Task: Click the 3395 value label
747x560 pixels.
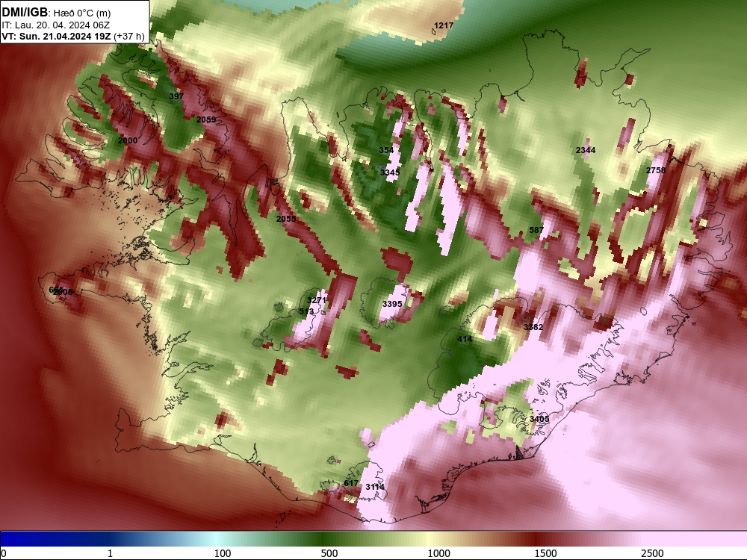Action: coord(392,305)
